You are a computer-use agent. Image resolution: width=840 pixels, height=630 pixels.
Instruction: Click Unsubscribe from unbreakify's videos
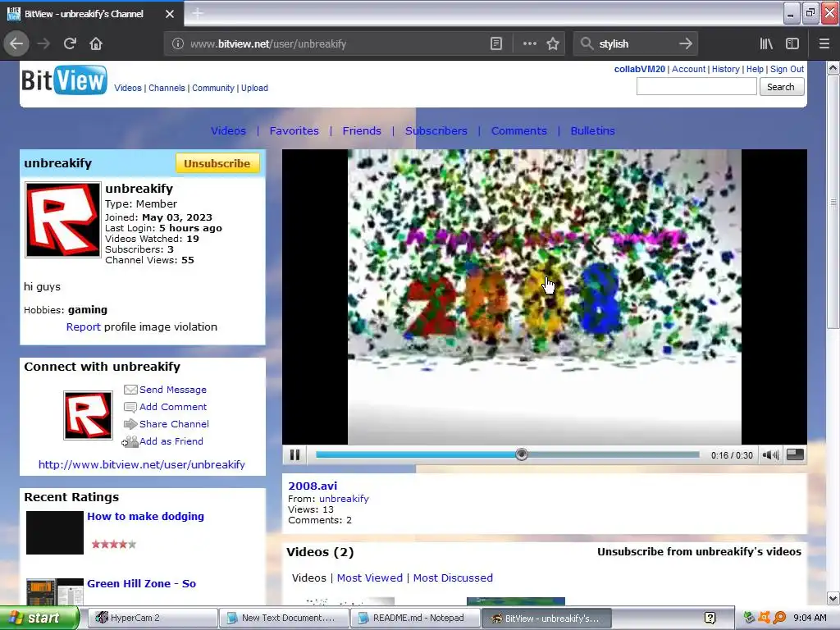tap(699, 552)
